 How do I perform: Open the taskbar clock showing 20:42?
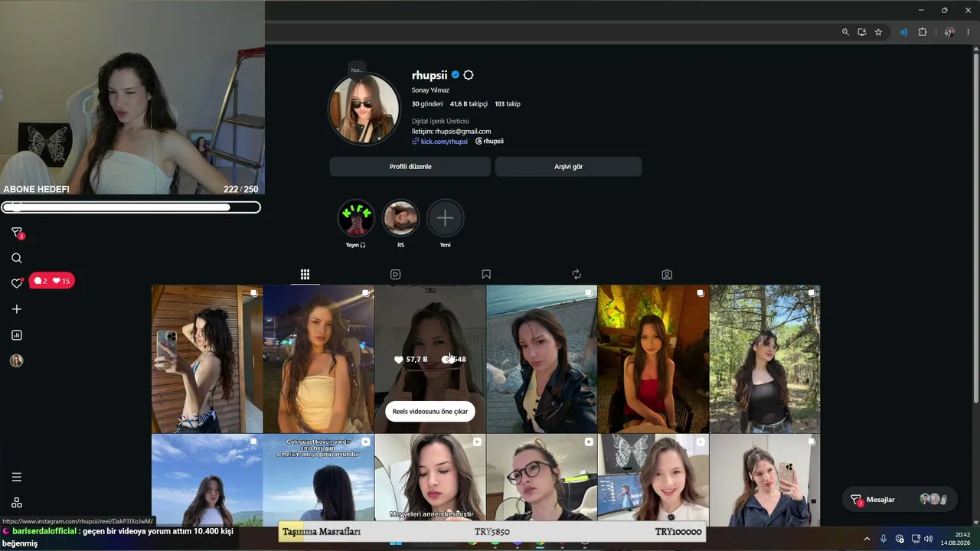tap(955, 539)
